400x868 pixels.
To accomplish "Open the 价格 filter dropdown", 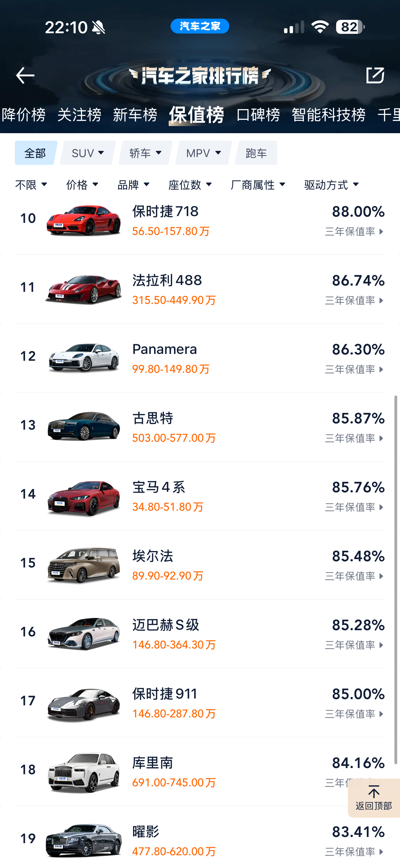I will pos(82,185).
